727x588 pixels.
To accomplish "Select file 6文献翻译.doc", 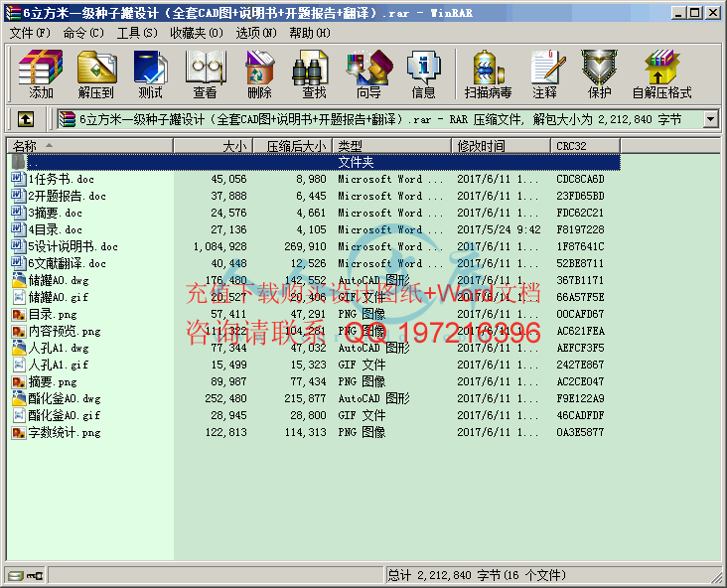I will (x=67, y=263).
